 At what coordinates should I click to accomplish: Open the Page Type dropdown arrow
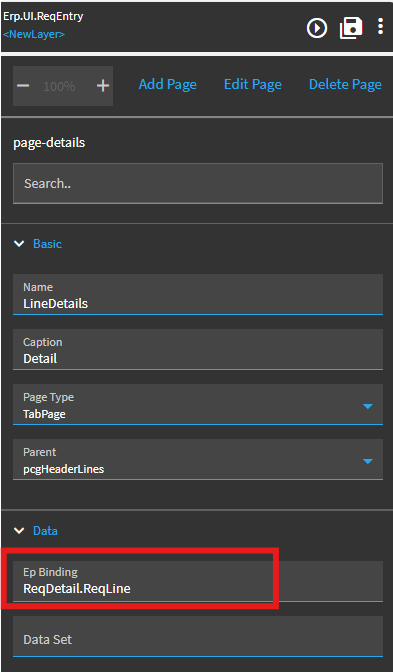[x=368, y=406]
